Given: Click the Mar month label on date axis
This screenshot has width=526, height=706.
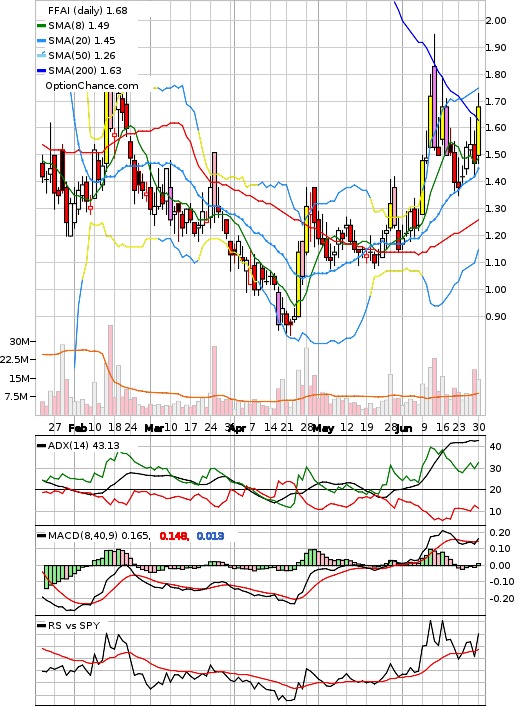Looking at the screenshot, I should tap(154, 428).
